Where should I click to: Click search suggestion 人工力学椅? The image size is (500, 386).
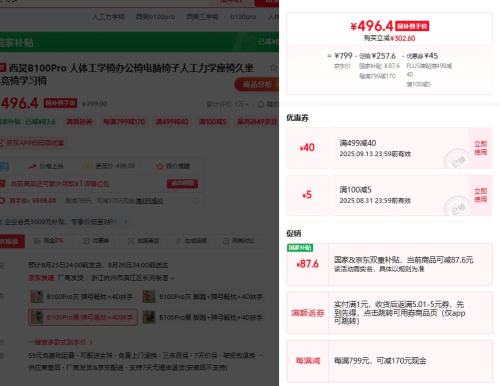pos(108,17)
